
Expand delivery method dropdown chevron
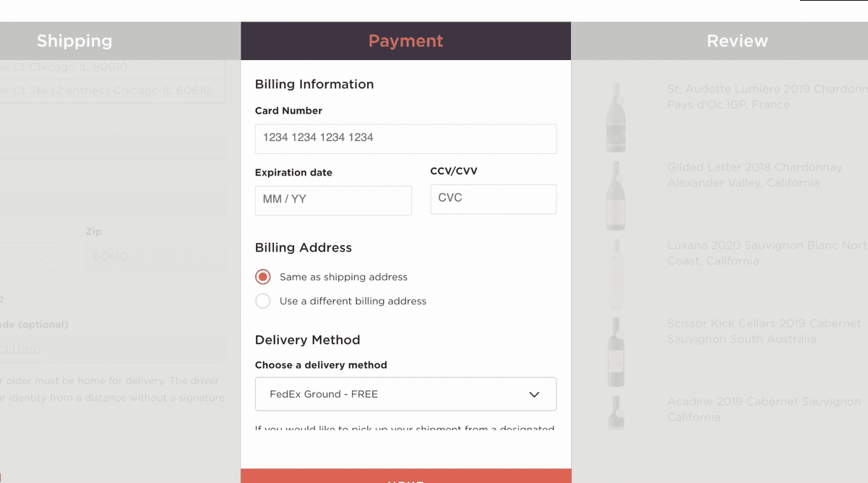[x=534, y=395]
